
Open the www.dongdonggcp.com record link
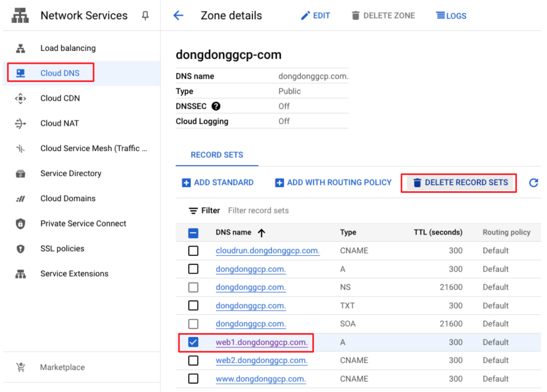click(261, 379)
